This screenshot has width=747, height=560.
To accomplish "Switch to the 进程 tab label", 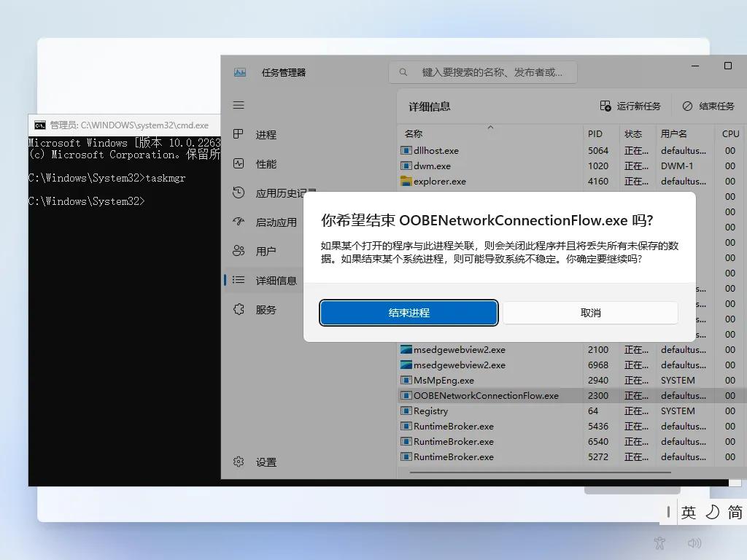I will (x=266, y=135).
